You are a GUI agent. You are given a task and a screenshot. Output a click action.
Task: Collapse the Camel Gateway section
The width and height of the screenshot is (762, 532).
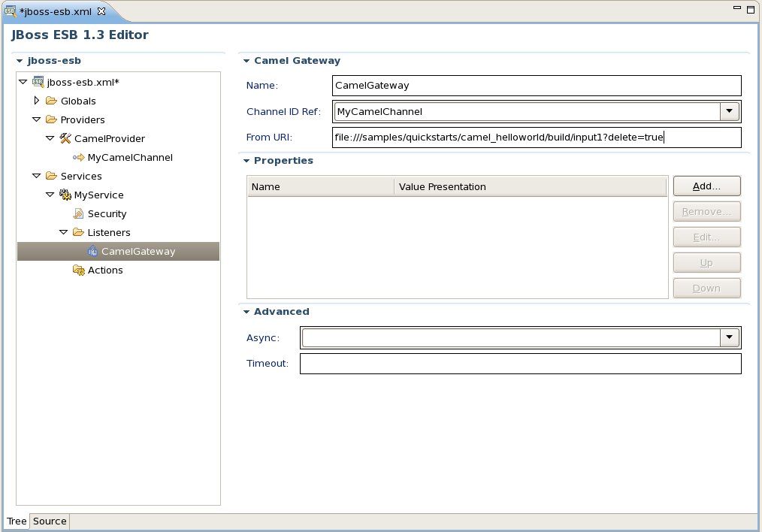(246, 61)
